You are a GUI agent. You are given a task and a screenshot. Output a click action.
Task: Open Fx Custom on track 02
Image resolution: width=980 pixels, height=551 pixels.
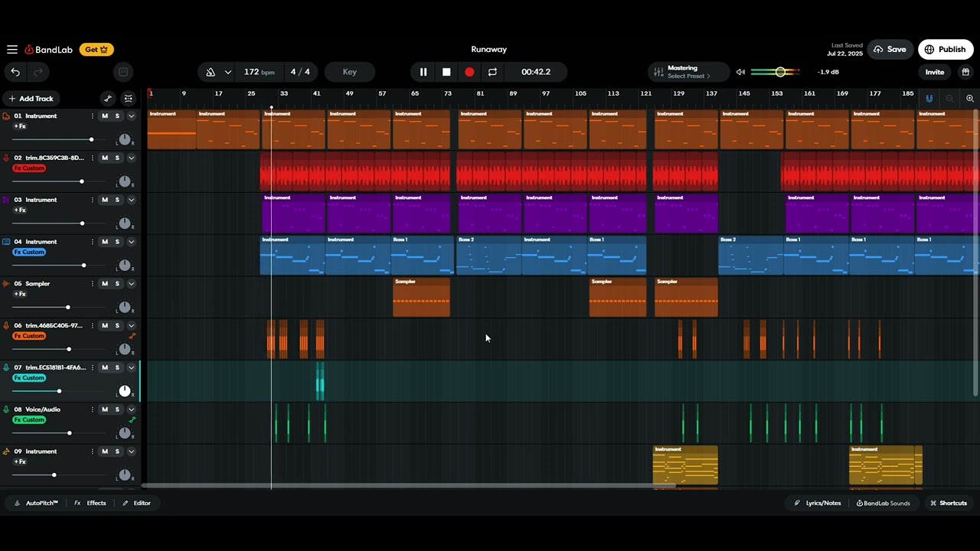coord(29,168)
